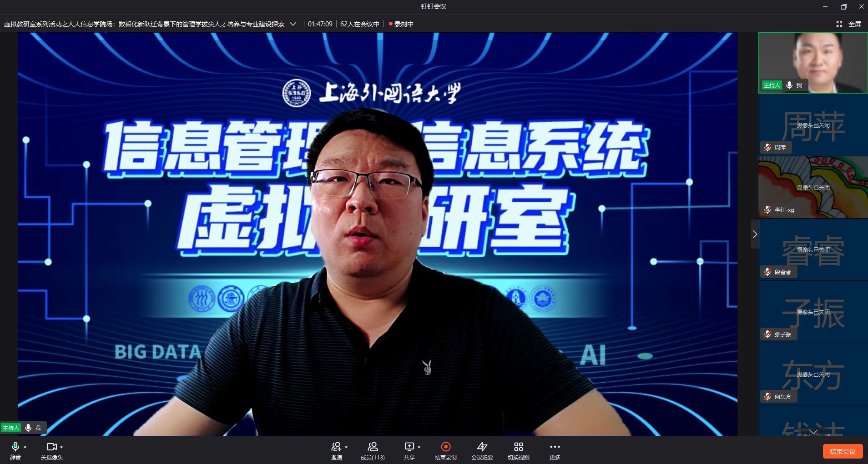Click the 录制中 recording indicator
This screenshot has width=868, height=464.
(x=401, y=24)
